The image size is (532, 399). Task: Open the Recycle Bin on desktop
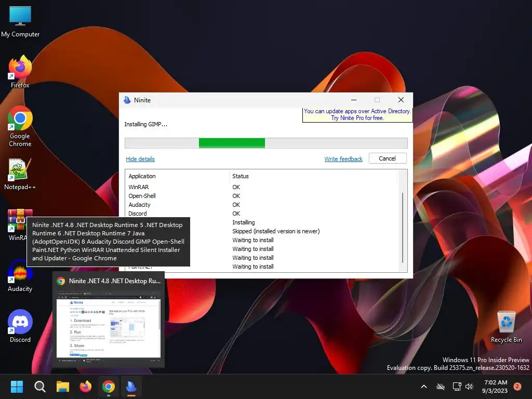click(506, 326)
